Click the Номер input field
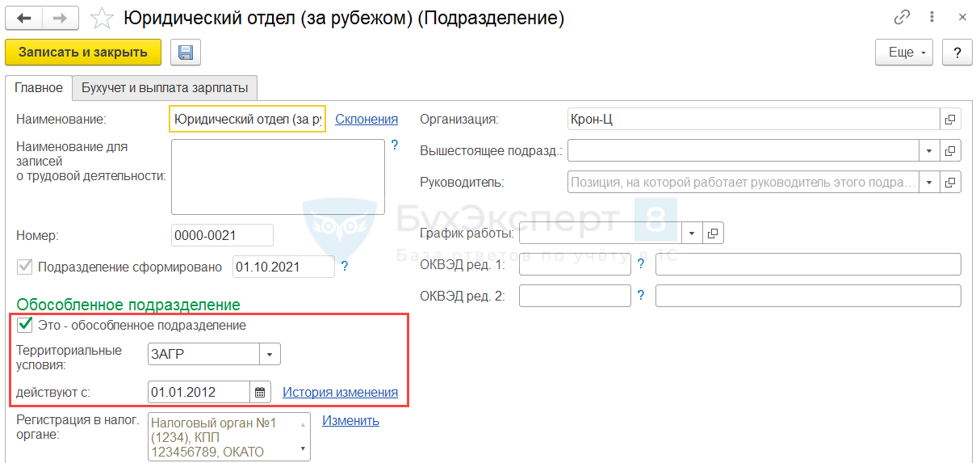 [222, 235]
